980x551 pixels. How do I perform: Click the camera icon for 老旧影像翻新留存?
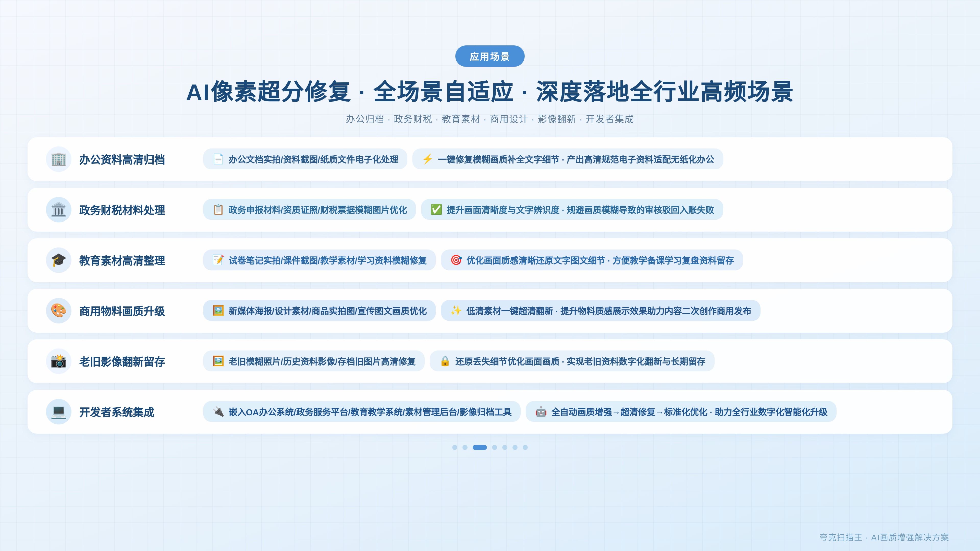tap(59, 361)
